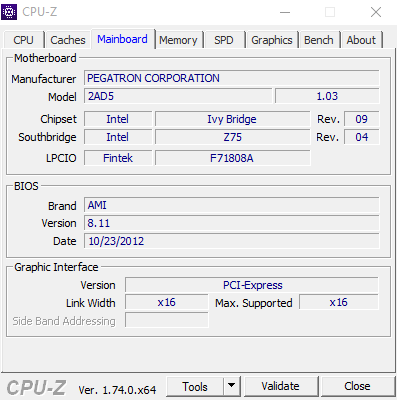397x400 pixels.
Task: Click the Chipset vendor Intel field
Action: coord(118,119)
